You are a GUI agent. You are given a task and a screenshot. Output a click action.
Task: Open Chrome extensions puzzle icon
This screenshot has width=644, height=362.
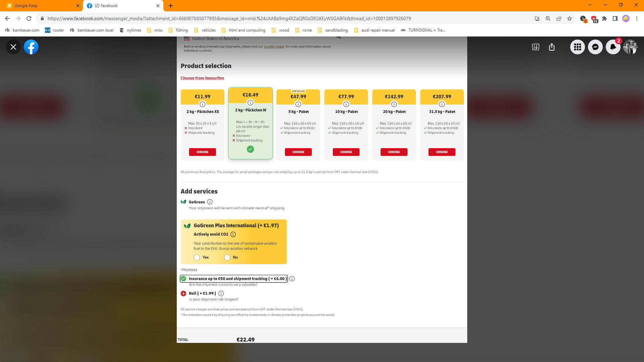click(x=604, y=18)
